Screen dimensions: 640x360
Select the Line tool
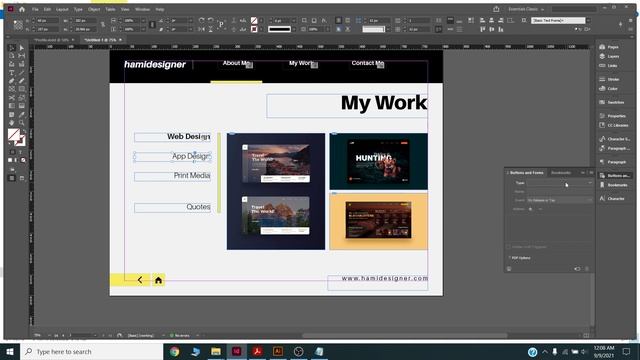pyautogui.click(x=22, y=73)
